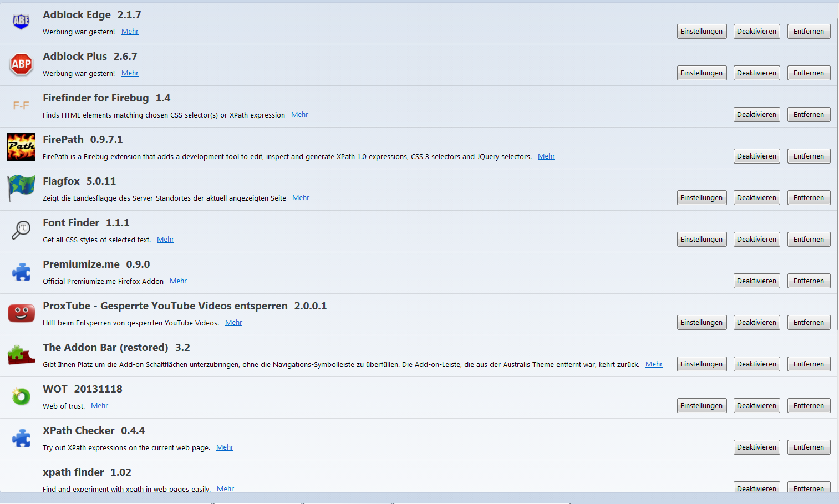Click the Firefinder F-F icon
The height and width of the screenshot is (504, 839).
pos(21,105)
